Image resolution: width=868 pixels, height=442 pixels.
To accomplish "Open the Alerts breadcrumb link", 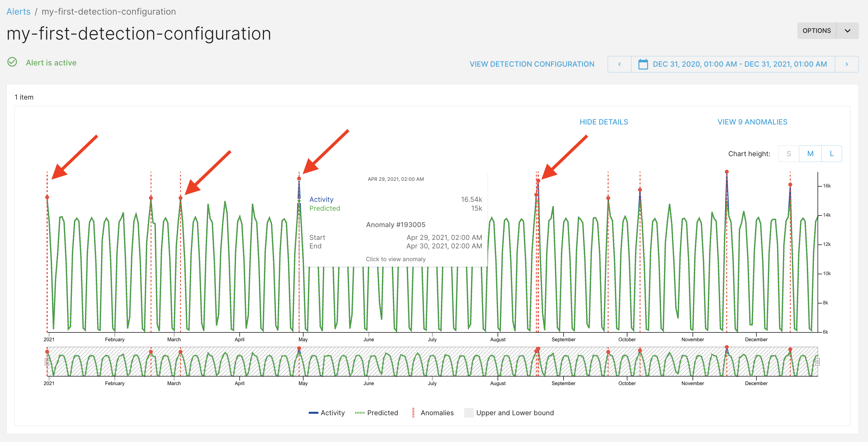I will [x=18, y=12].
